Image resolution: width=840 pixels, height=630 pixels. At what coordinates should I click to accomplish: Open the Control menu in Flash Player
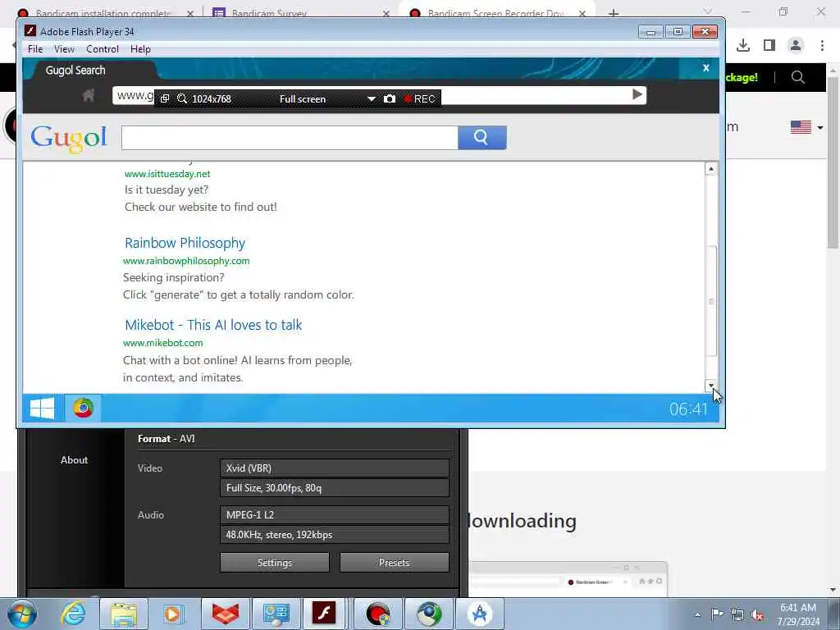(x=103, y=48)
